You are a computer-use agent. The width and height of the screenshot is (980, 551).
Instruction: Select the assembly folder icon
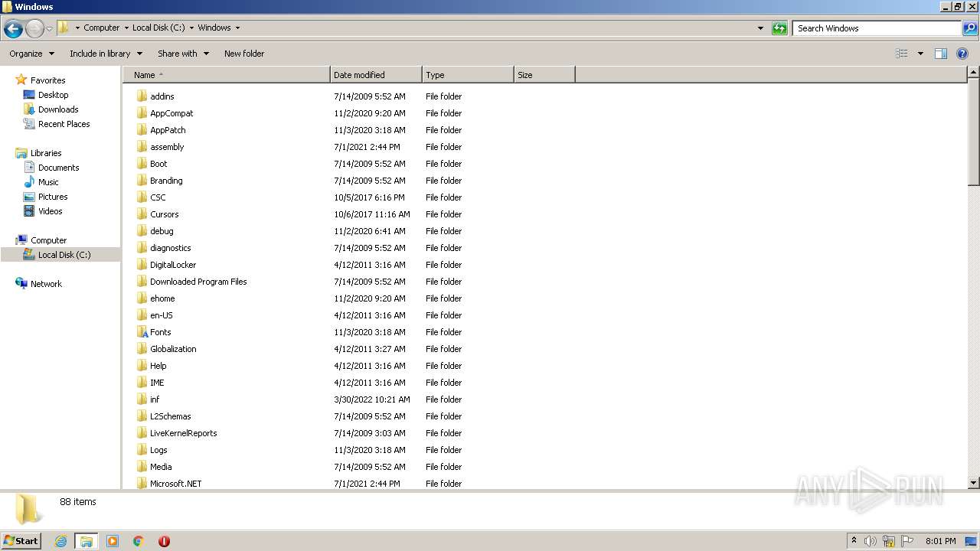(x=142, y=147)
